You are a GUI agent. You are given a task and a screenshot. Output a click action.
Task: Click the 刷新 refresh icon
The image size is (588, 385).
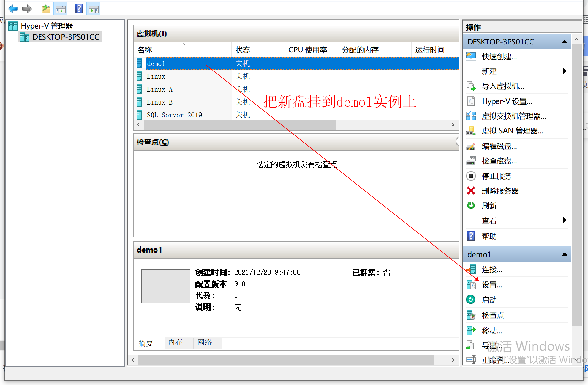[x=471, y=206]
